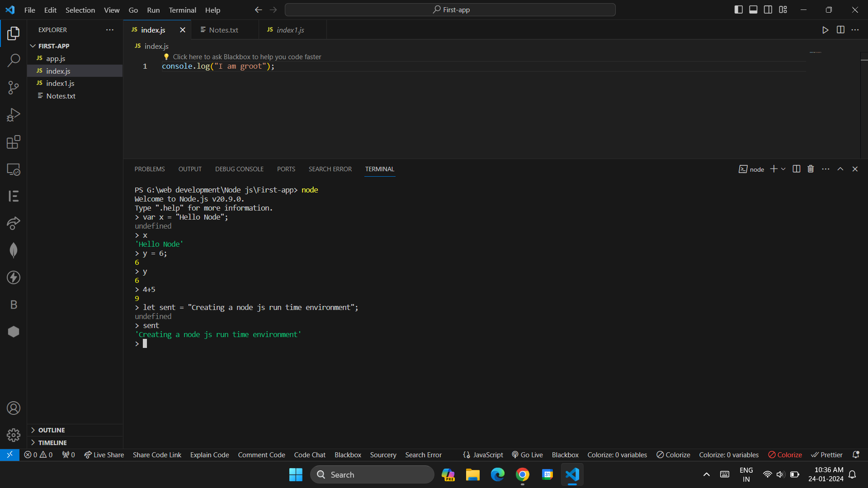Split the terminal panel

(797, 169)
